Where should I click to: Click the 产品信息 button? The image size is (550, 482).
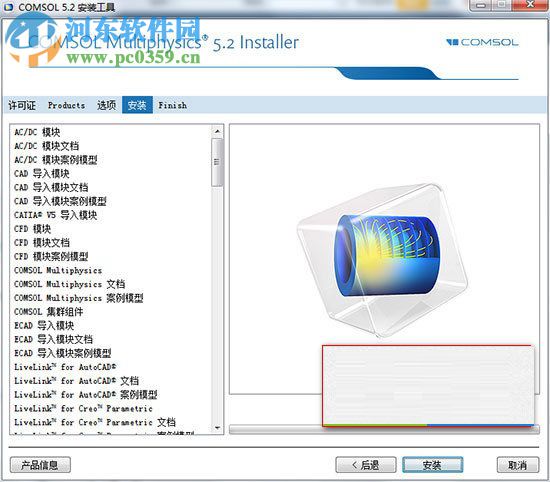pyautogui.click(x=40, y=465)
